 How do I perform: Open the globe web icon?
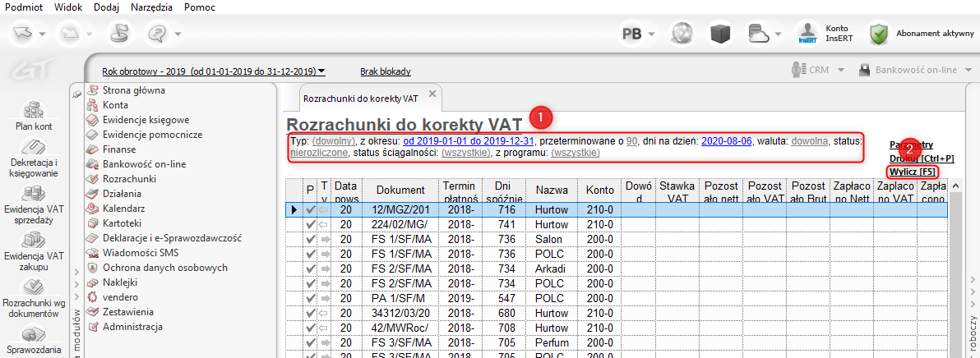coord(682,34)
